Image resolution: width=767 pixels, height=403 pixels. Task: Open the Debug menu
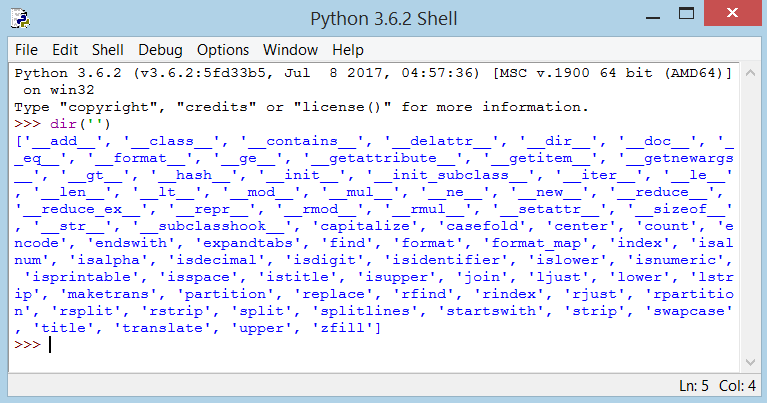160,50
